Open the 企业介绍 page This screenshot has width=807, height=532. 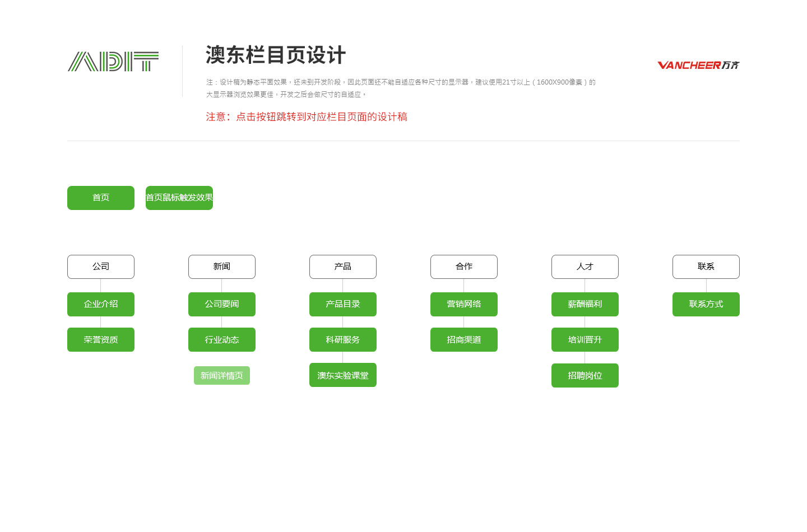pyautogui.click(x=101, y=304)
